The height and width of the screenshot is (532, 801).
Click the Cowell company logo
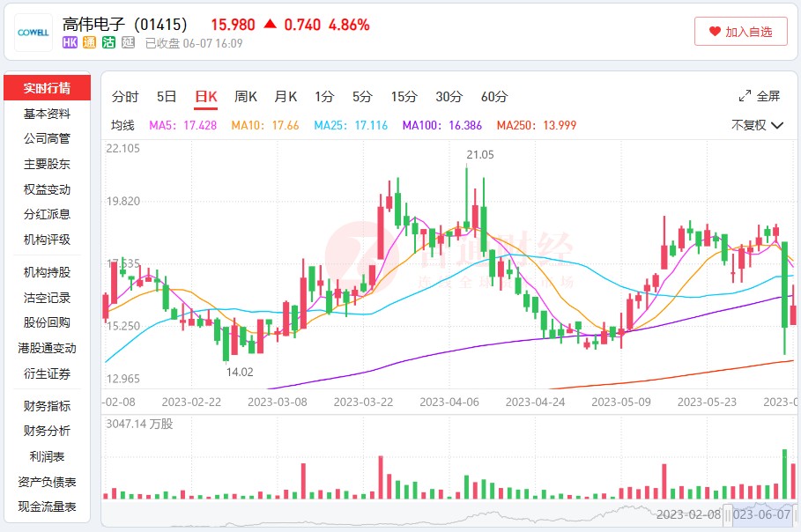pyautogui.click(x=33, y=33)
